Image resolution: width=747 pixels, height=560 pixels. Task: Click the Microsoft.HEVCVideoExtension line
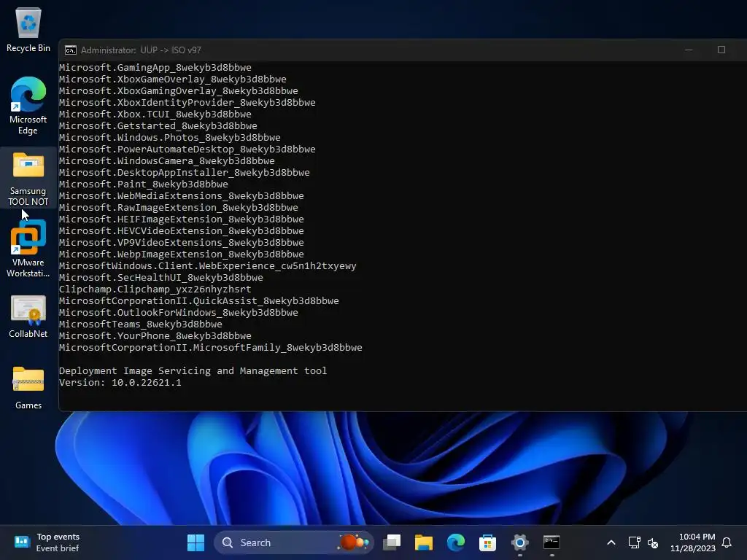coord(182,231)
